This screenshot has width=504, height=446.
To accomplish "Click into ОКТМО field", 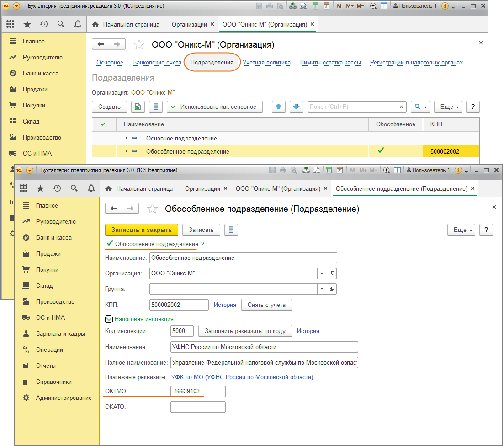I will (198, 391).
